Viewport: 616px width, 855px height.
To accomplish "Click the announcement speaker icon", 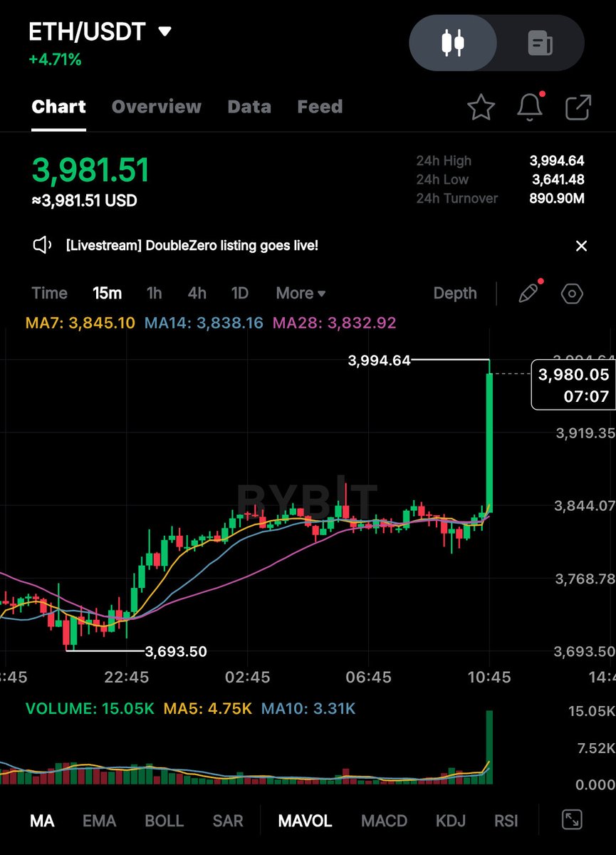I will click(42, 246).
